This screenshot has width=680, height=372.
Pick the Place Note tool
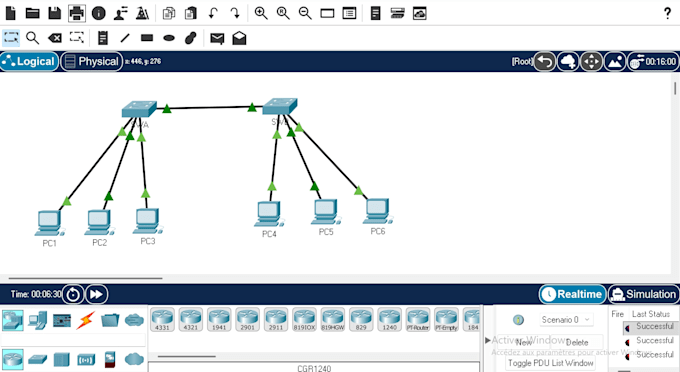[x=102, y=38]
